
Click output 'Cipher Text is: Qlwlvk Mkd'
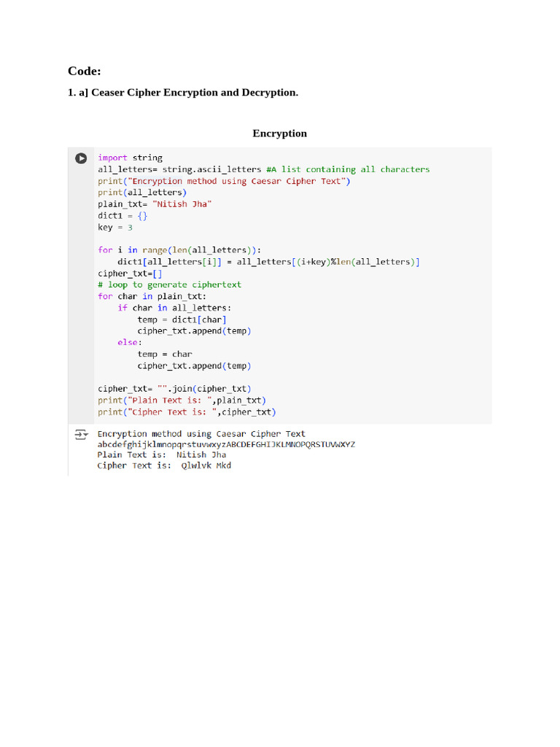pos(164,465)
